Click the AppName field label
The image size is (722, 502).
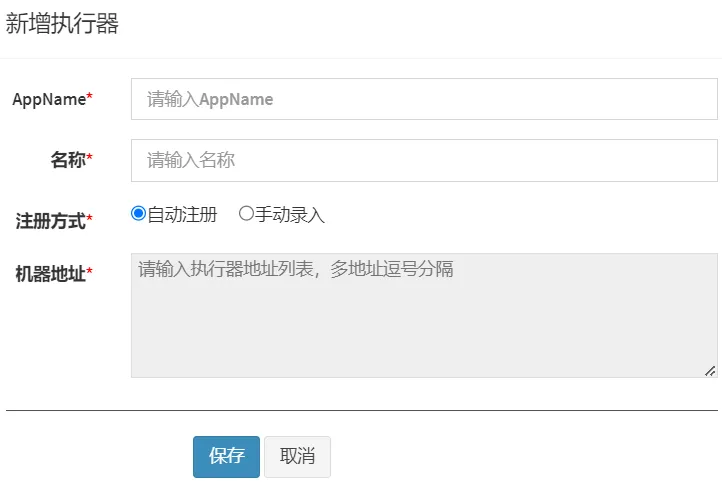click(x=48, y=99)
